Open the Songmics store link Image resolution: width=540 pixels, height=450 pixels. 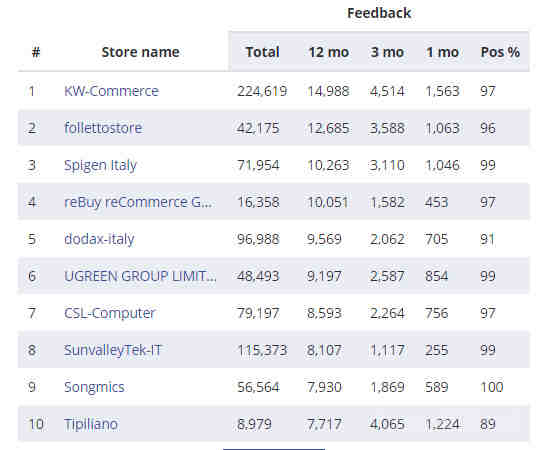(x=94, y=387)
